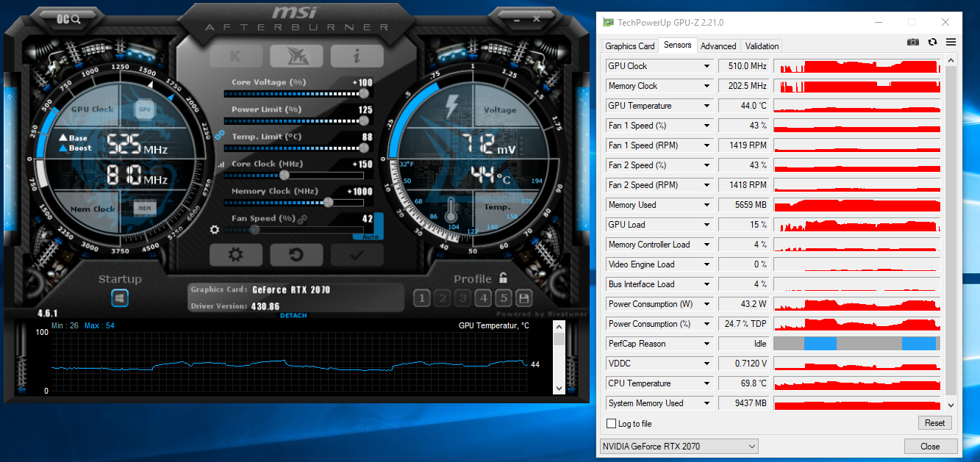The width and height of the screenshot is (980, 462).
Task: Click the fan gear icon beside Fan Speed
Action: (x=215, y=230)
